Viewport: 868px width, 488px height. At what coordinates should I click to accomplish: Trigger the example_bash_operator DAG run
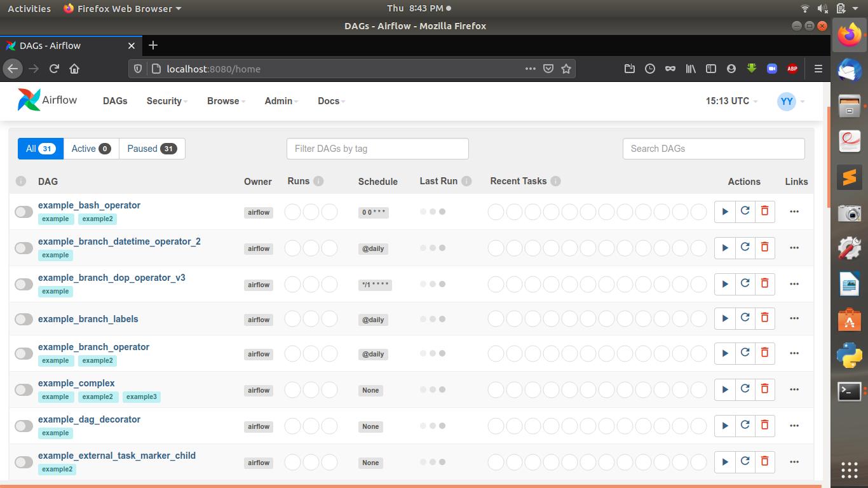coord(725,211)
